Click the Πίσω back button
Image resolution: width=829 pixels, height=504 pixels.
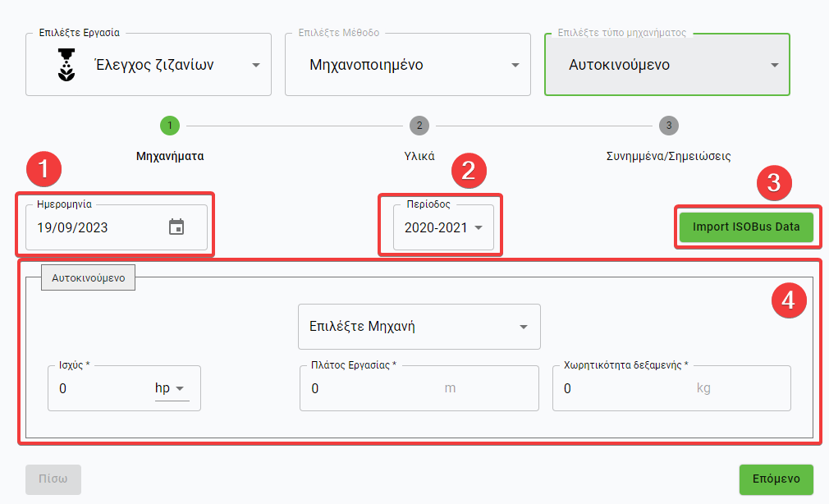tap(53, 479)
